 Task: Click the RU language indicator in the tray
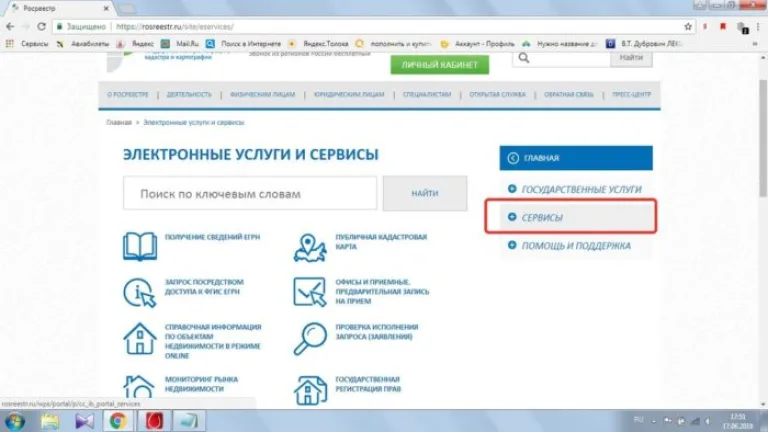[638, 420]
